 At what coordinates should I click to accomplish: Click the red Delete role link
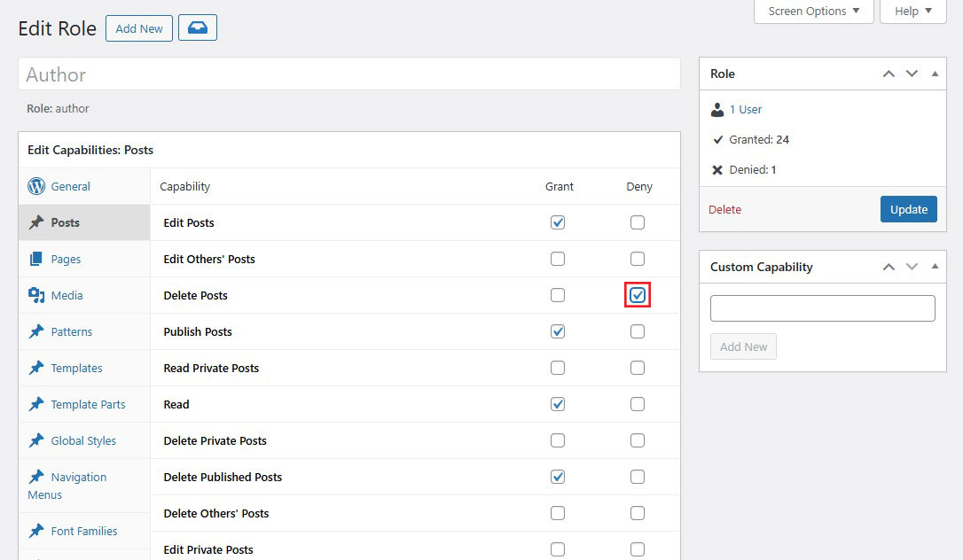pos(724,209)
